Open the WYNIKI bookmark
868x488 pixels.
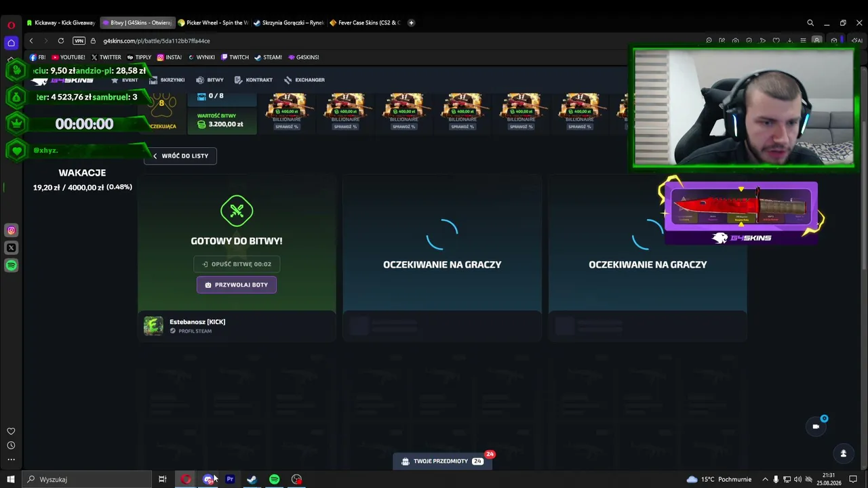pyautogui.click(x=201, y=57)
